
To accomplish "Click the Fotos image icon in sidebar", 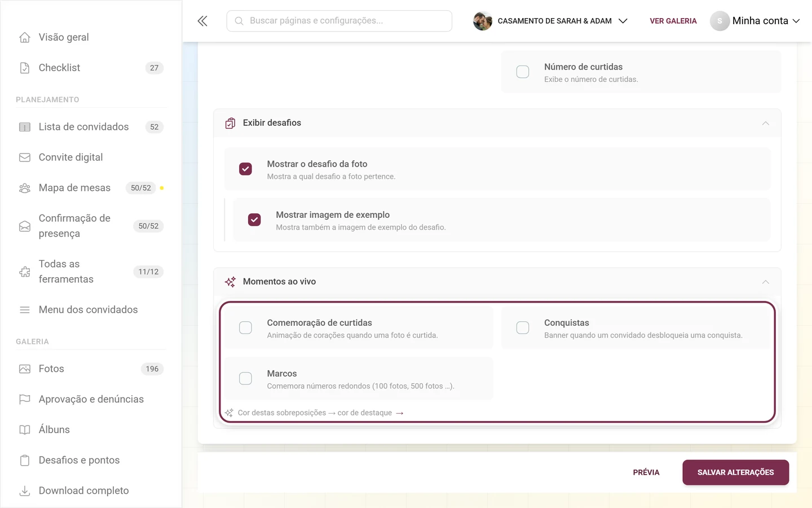I will tap(25, 369).
